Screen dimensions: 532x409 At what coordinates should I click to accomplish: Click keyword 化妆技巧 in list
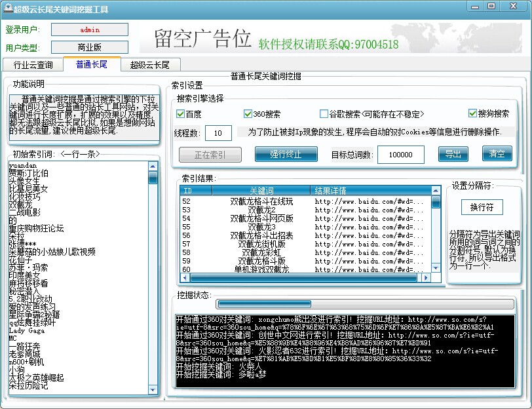(x=24, y=197)
